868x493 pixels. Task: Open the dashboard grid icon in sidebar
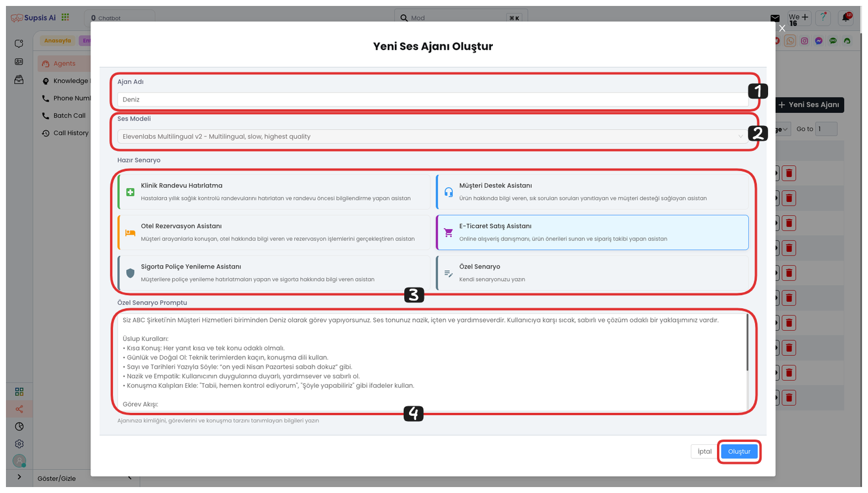(x=19, y=391)
